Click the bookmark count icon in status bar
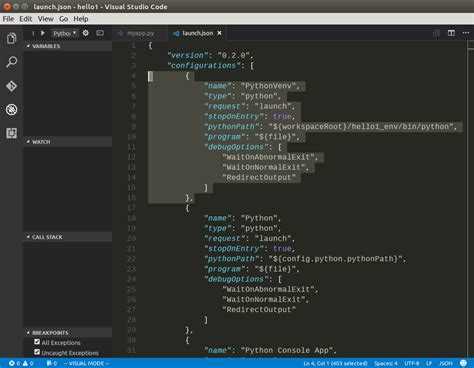The height and width of the screenshot is (368, 474). [x=52, y=363]
